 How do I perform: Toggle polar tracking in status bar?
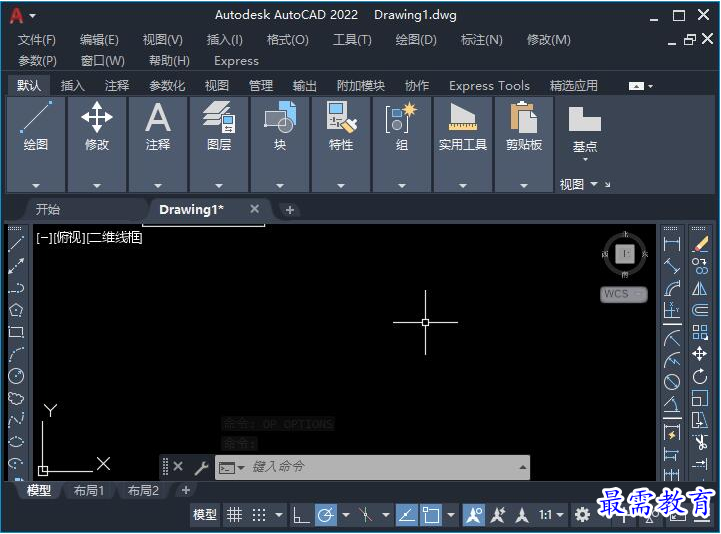[326, 515]
